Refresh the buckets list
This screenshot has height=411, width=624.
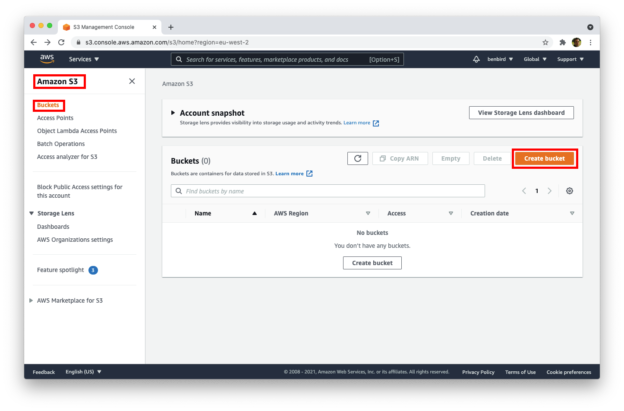357,158
